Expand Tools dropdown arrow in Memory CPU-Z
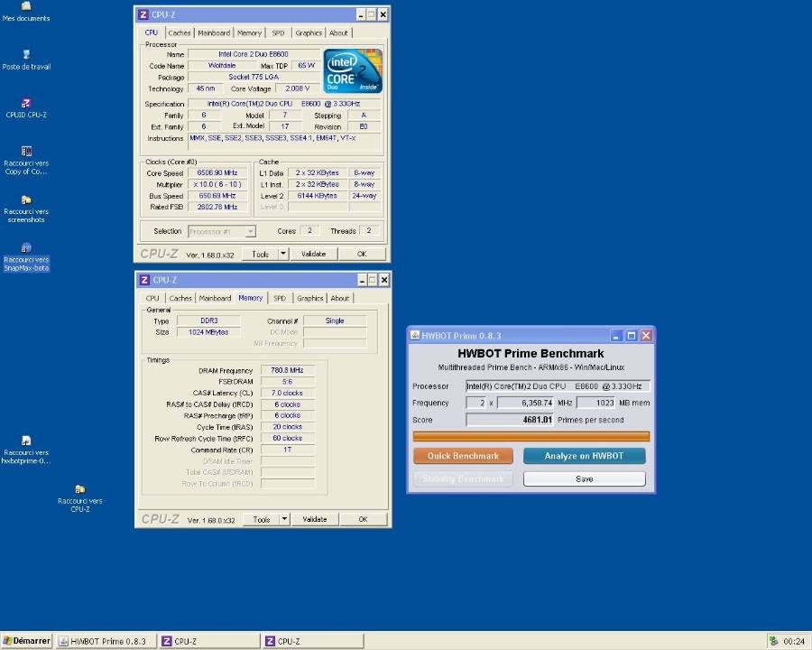Image resolution: width=812 pixels, height=650 pixels. click(284, 519)
